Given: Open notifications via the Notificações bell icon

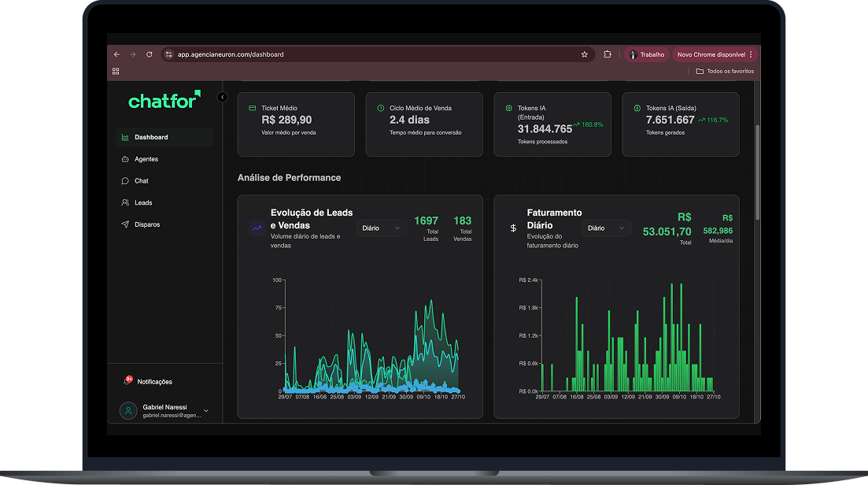Looking at the screenshot, I should click(x=125, y=380).
